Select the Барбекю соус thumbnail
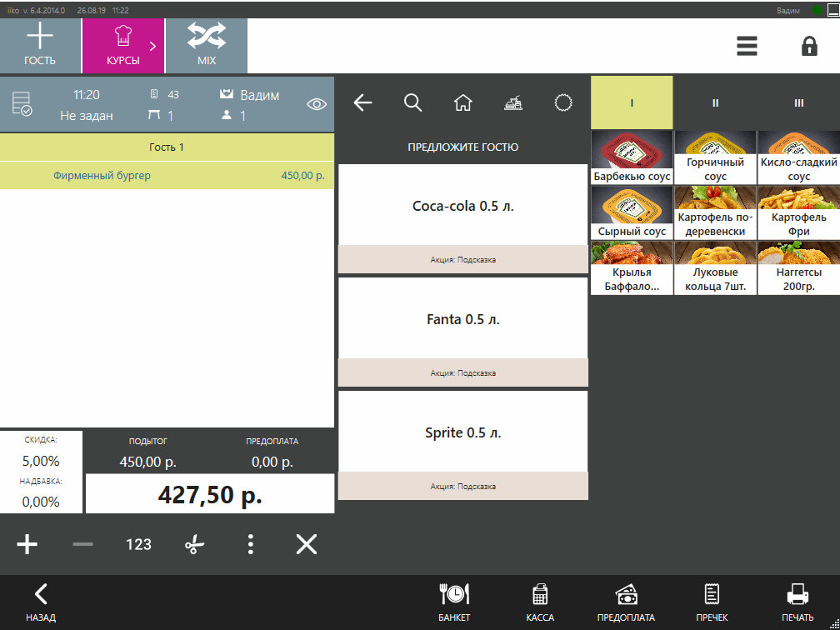This screenshot has height=630, width=840. point(632,157)
